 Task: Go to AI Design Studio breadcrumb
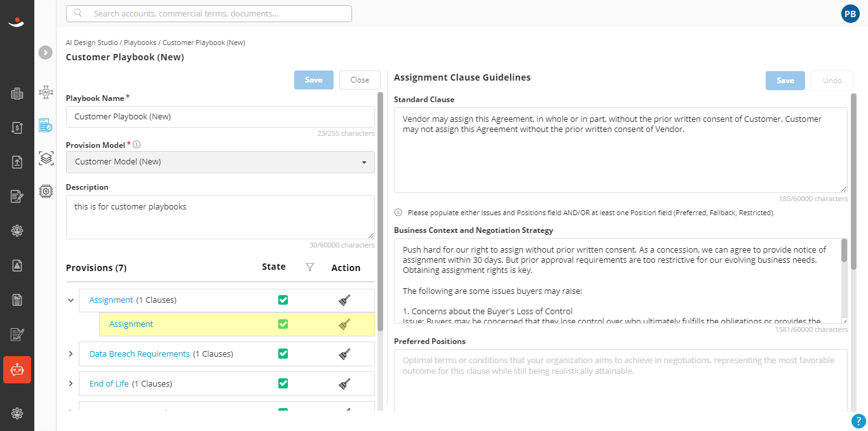point(92,43)
